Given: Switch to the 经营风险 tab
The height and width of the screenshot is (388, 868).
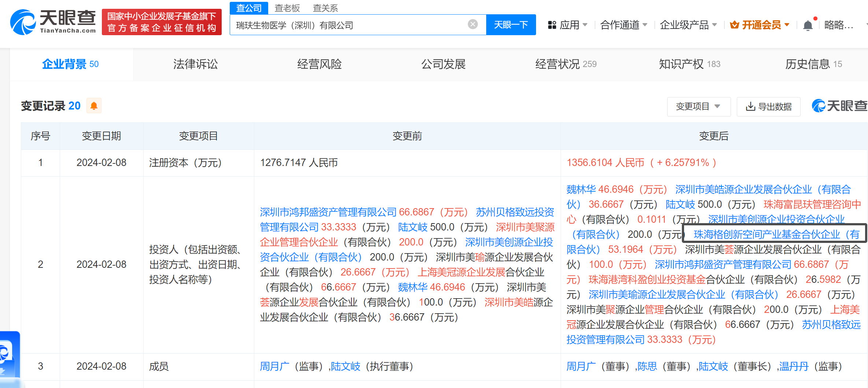Looking at the screenshot, I should point(319,64).
